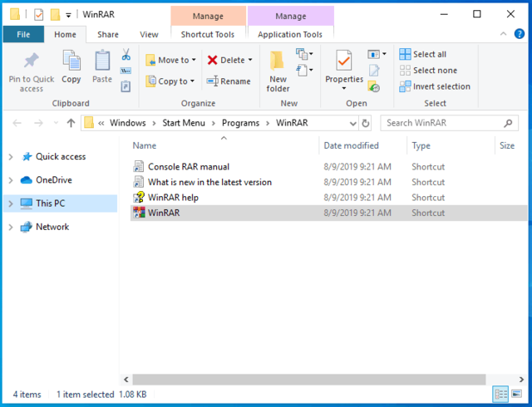Screen dimensions: 532x407
Task: Expand This PC tree node
Action: pos(11,203)
